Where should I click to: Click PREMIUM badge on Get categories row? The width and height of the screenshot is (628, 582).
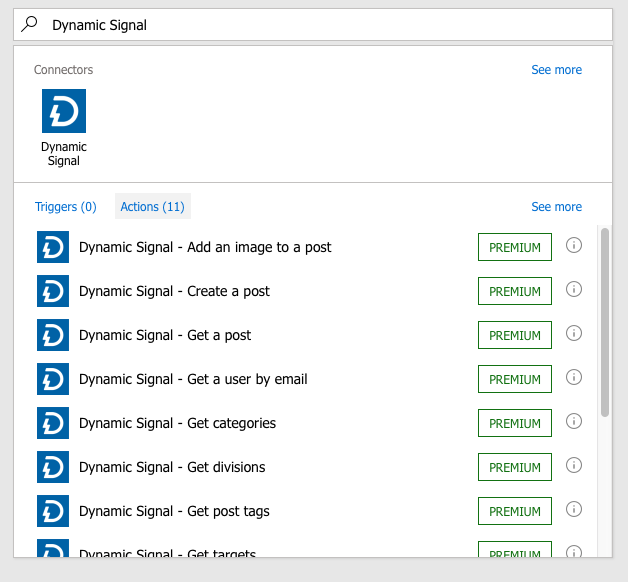coord(515,423)
